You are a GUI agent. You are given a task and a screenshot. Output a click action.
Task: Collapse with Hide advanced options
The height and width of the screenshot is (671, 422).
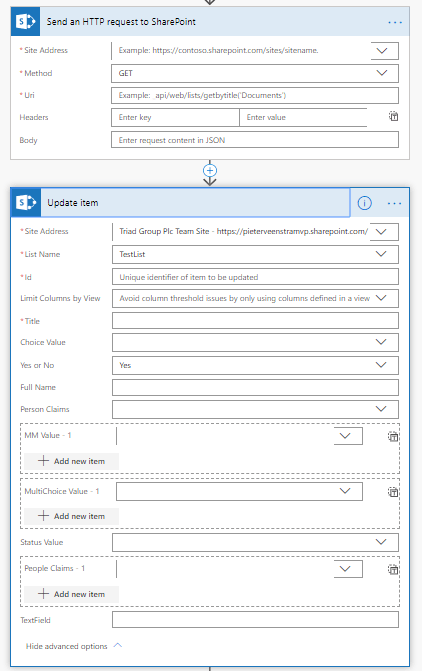pyautogui.click(x=74, y=646)
